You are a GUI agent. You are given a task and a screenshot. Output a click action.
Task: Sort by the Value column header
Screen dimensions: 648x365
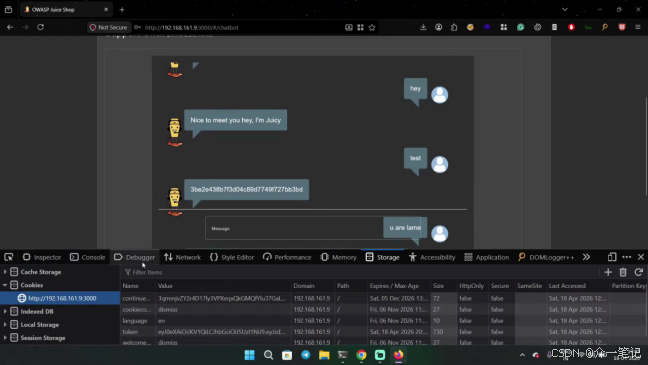(x=223, y=286)
